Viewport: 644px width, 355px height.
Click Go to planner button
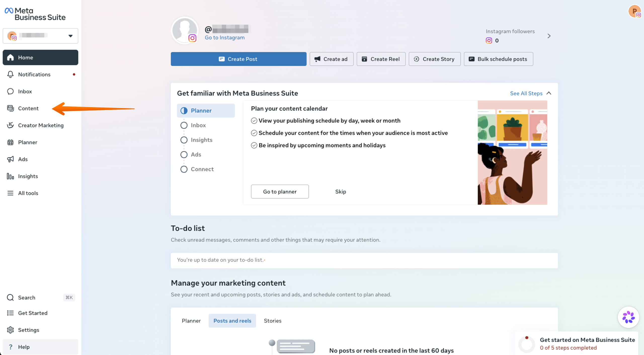pos(280,192)
